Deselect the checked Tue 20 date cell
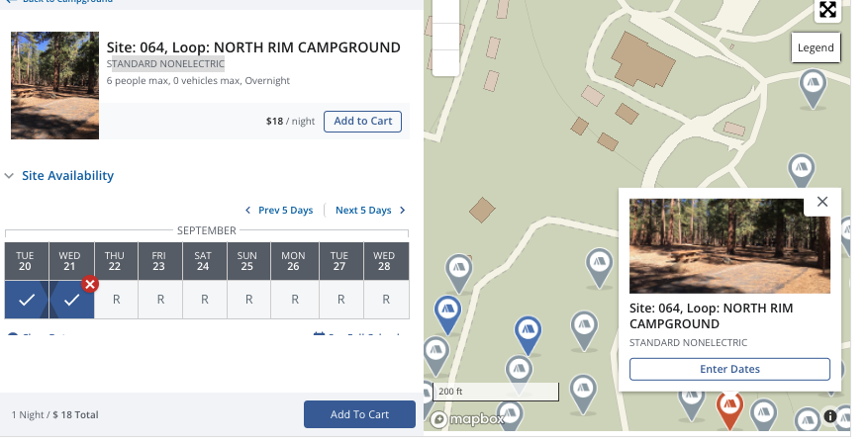868x443 pixels. tap(27, 300)
